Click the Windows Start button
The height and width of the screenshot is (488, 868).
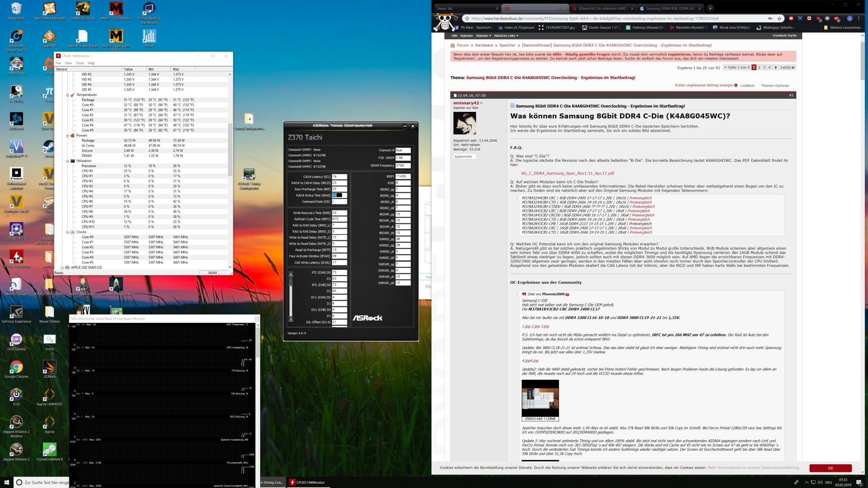pyautogui.click(x=6, y=482)
